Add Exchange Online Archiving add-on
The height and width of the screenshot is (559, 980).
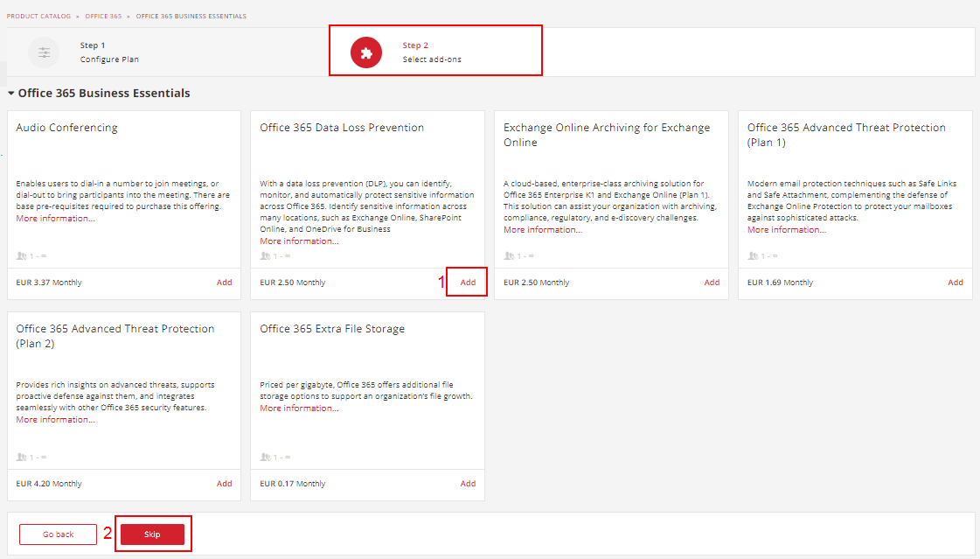pyautogui.click(x=712, y=283)
